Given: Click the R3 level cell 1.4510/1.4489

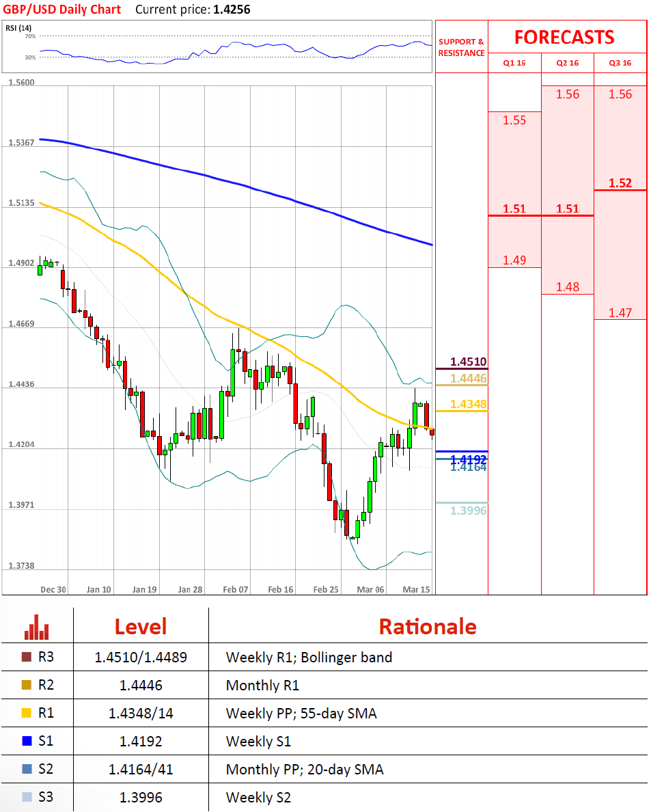Looking at the screenshot, I should (141, 657).
